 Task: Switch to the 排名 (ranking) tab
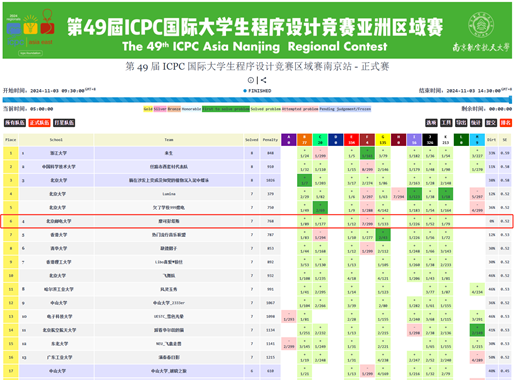[x=506, y=123]
